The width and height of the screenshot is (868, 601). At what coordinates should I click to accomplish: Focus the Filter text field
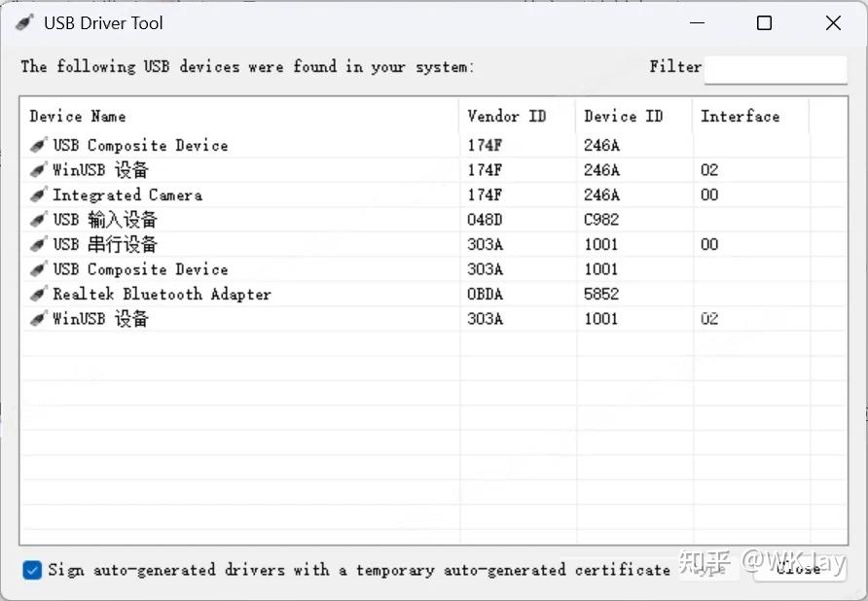tap(776, 69)
